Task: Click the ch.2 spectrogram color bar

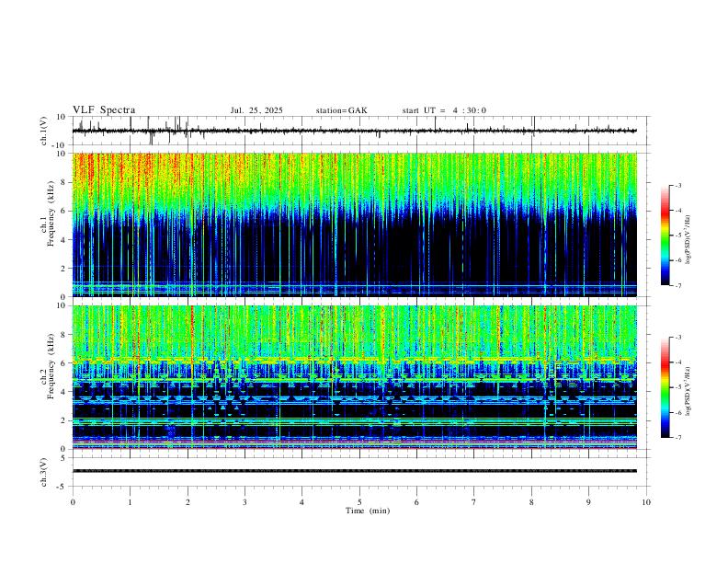Action: (x=665, y=387)
